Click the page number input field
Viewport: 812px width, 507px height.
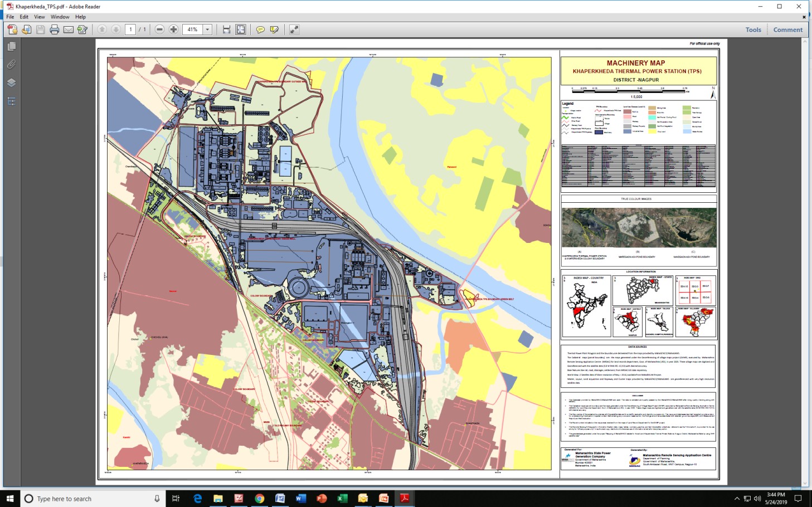click(130, 30)
